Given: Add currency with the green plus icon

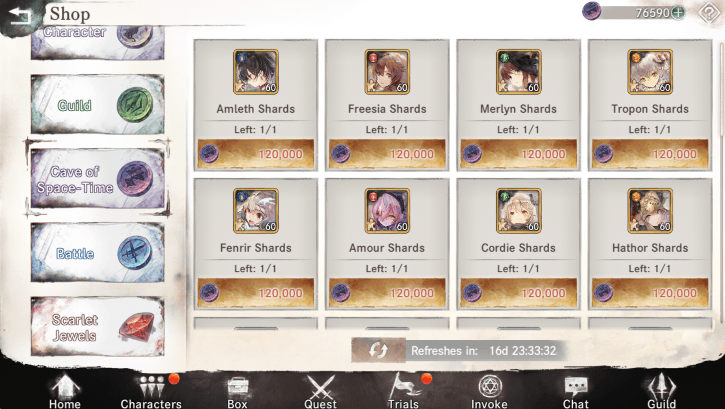Looking at the screenshot, I should point(678,12).
